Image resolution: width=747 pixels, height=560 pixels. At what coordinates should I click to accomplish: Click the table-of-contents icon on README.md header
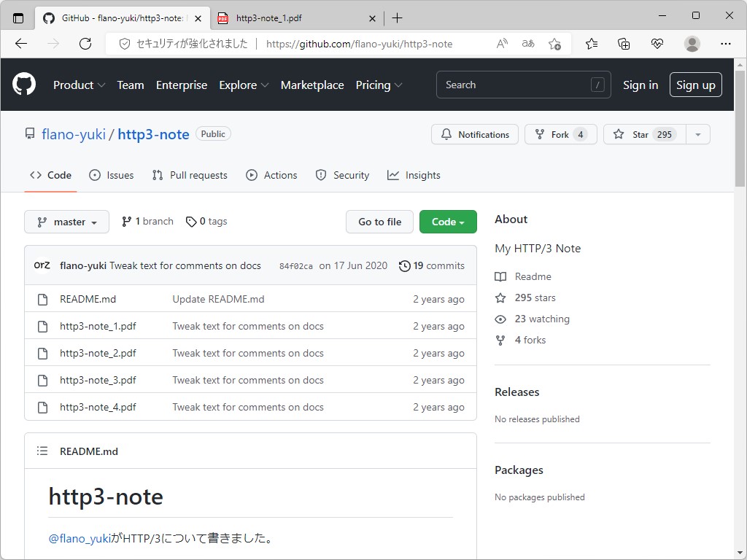click(x=42, y=451)
